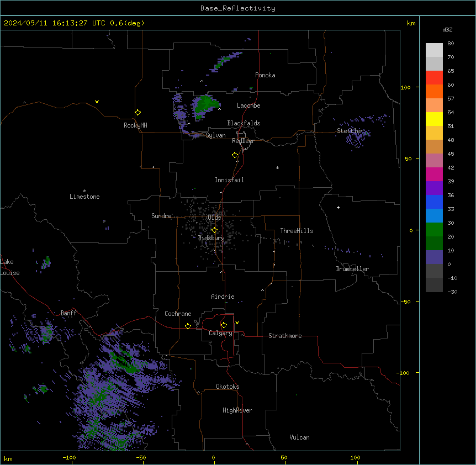Click the light blue 33-30 dBZ swatch
The image size is (476, 465).
tap(434, 216)
